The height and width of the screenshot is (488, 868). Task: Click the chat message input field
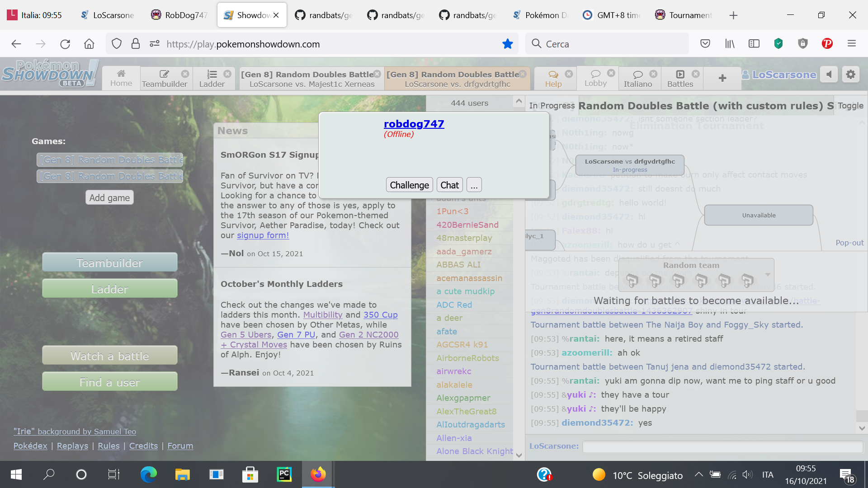click(722, 446)
